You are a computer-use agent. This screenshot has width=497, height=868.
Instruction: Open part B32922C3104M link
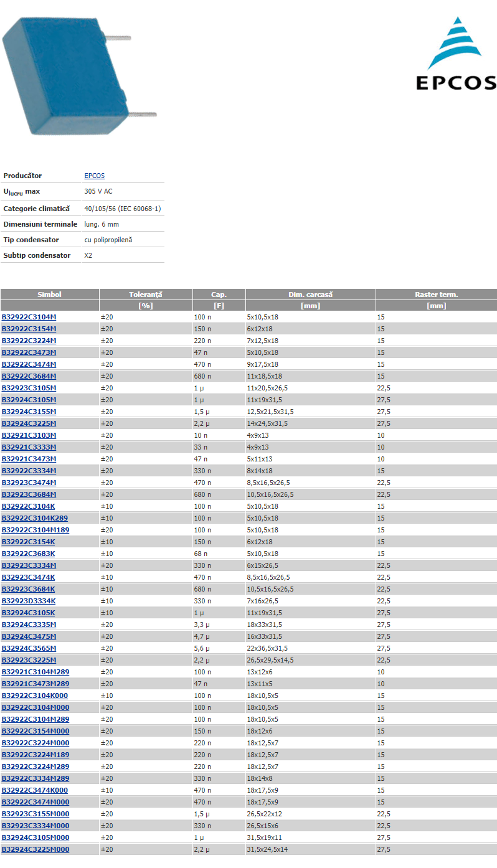tap(29, 317)
